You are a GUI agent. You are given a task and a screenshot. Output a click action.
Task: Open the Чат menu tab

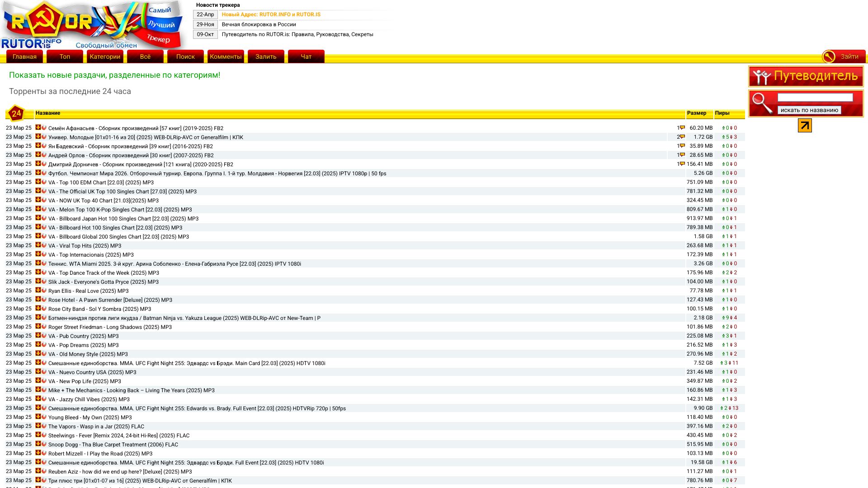coord(306,56)
